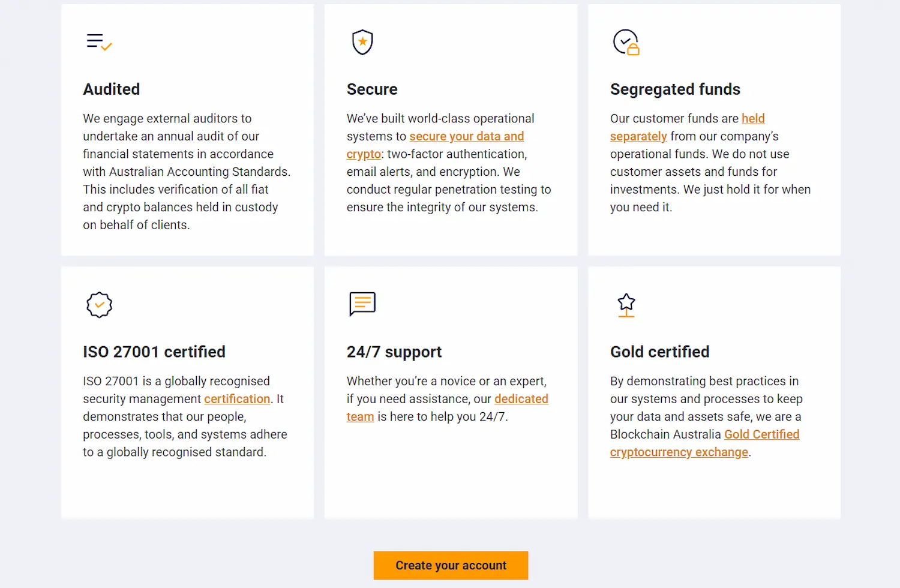Viewport: 900px width, 588px height.
Task: Visit the 'dedicated team' support link
Action: (521, 399)
